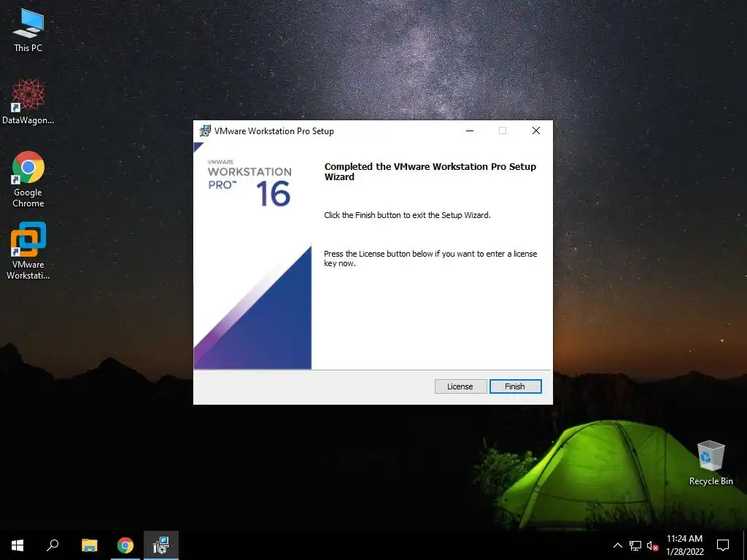The height and width of the screenshot is (560, 747).
Task: Open the notification Action Center icon
Action: (x=723, y=545)
